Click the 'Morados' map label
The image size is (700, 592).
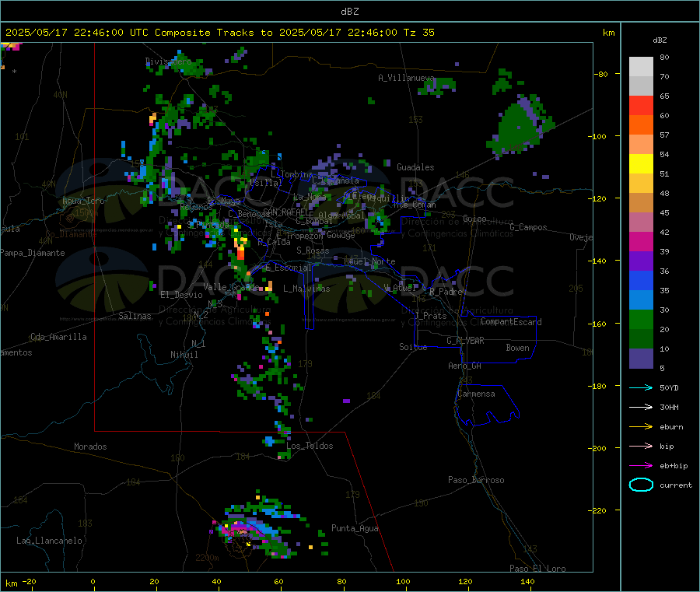tap(90, 447)
